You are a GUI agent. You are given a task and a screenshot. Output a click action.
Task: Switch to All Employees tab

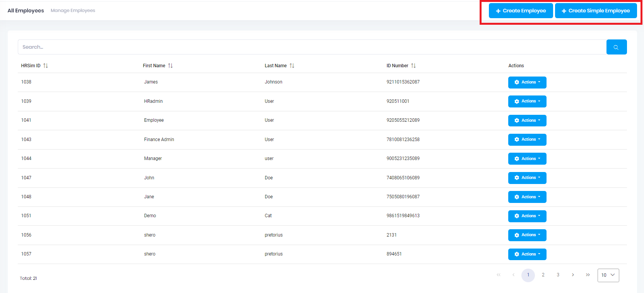[26, 10]
